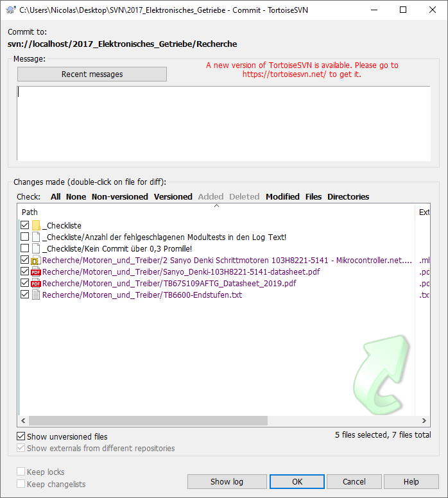Click the Directories check filter
The height and width of the screenshot is (498, 448).
pos(349,197)
